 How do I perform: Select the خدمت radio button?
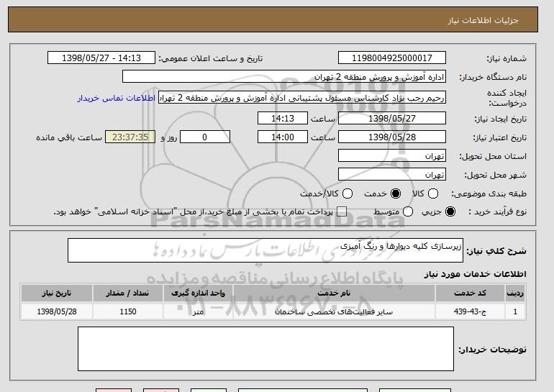pos(396,193)
